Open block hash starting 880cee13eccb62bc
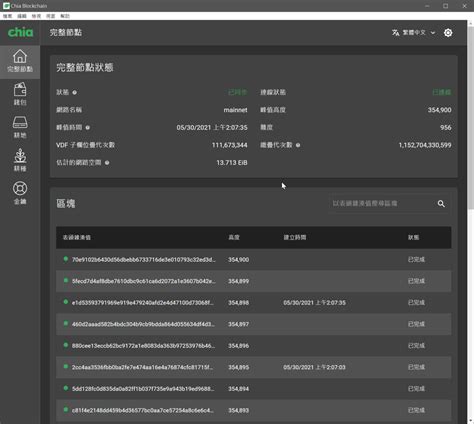The width and height of the screenshot is (474, 424). [143, 346]
